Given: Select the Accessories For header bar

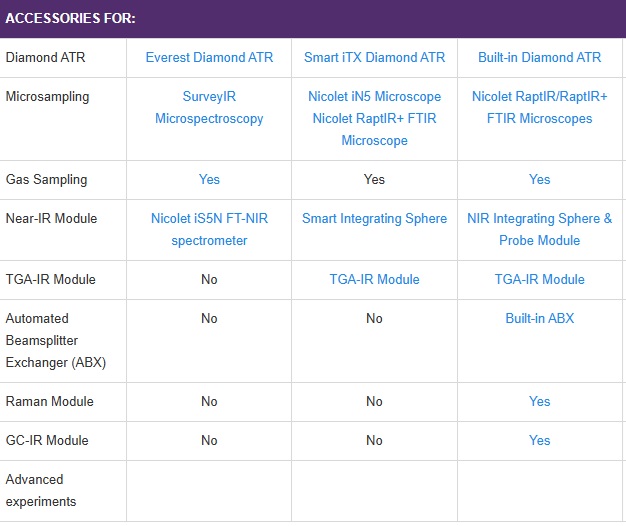Looking at the screenshot, I should (313, 19).
